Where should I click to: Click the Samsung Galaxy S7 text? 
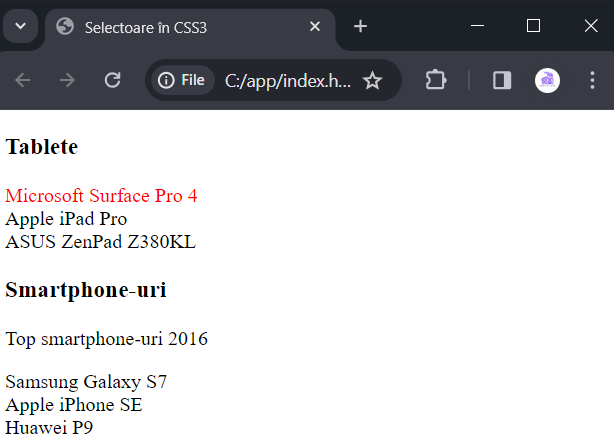pyautogui.click(x=86, y=382)
